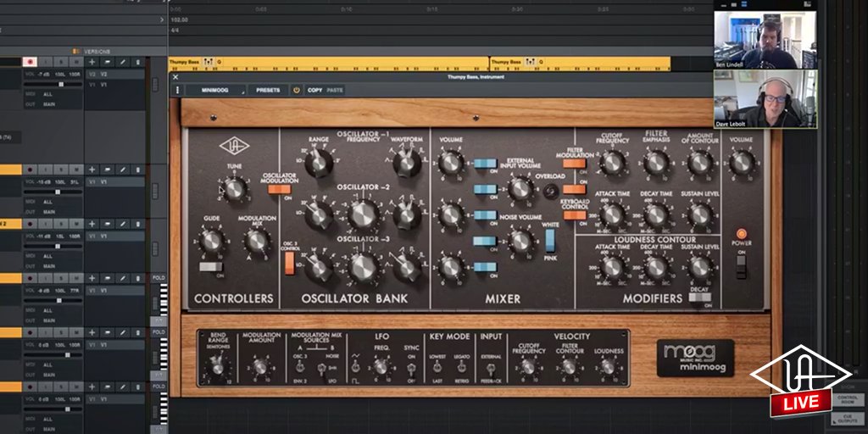Toggle the External Input mixer on switch
The height and width of the screenshot is (434, 868).
coord(485,189)
